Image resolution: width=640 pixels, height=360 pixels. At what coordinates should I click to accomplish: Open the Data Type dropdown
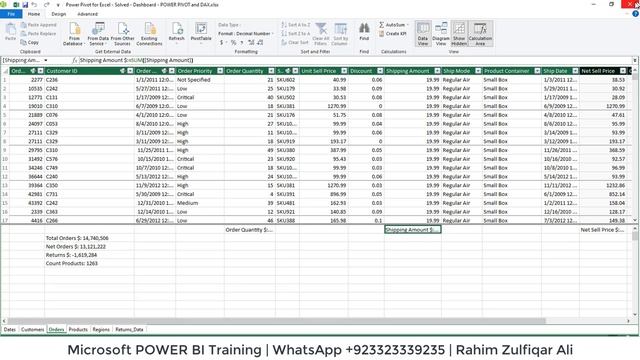point(229,25)
